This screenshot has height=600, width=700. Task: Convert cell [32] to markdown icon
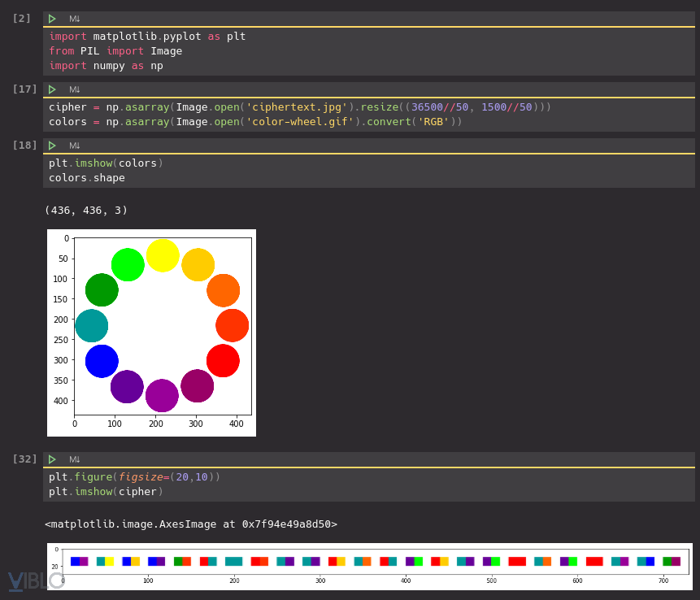[75, 459]
